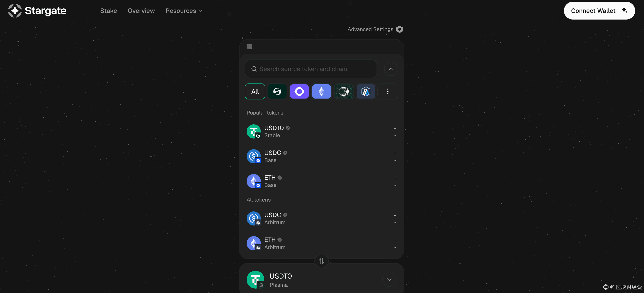Filter by Stable chain icon

[277, 92]
